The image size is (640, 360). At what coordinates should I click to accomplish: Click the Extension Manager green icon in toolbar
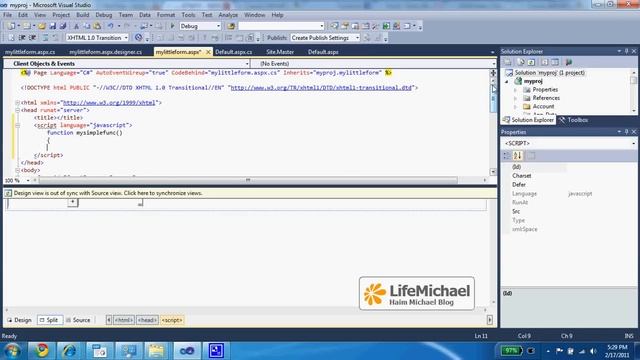click(x=386, y=26)
